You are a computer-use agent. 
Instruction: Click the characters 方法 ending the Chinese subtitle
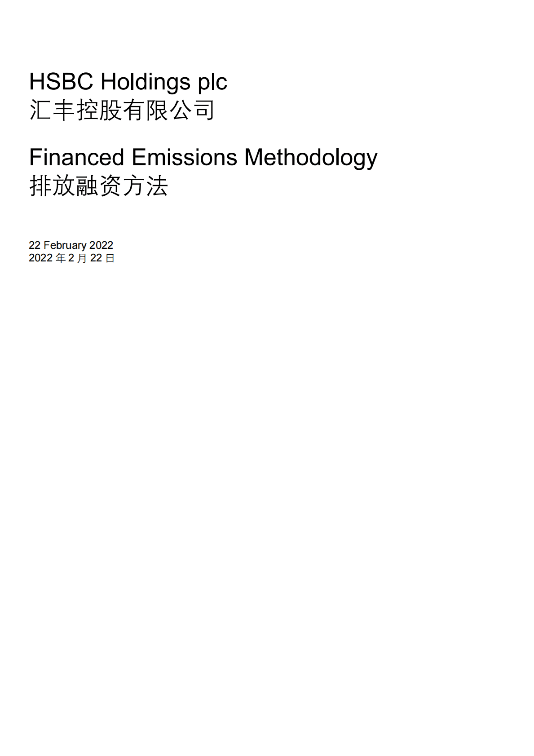(x=146, y=186)
